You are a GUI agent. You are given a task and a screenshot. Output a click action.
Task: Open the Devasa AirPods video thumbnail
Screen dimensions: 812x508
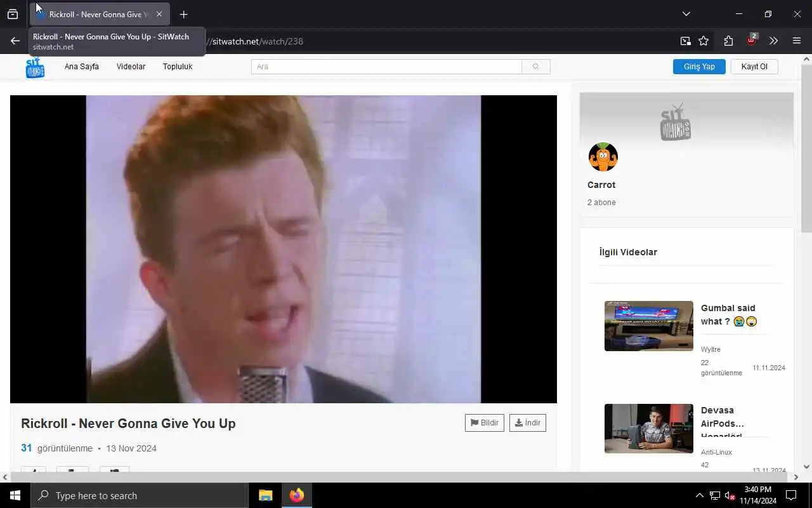click(649, 429)
